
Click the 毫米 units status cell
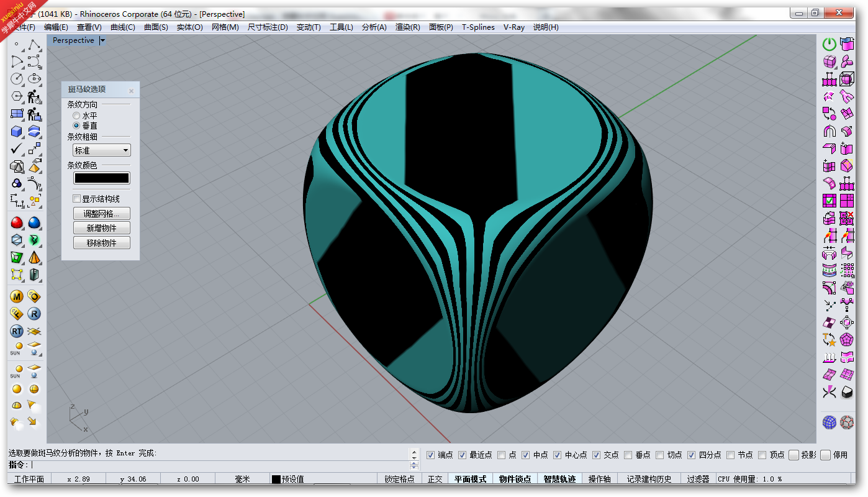tap(242, 479)
